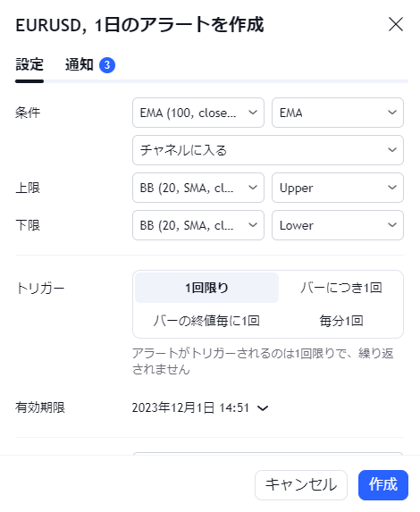Open the EMA (100, close) condition dropdown
420x512 pixels.
click(198, 113)
